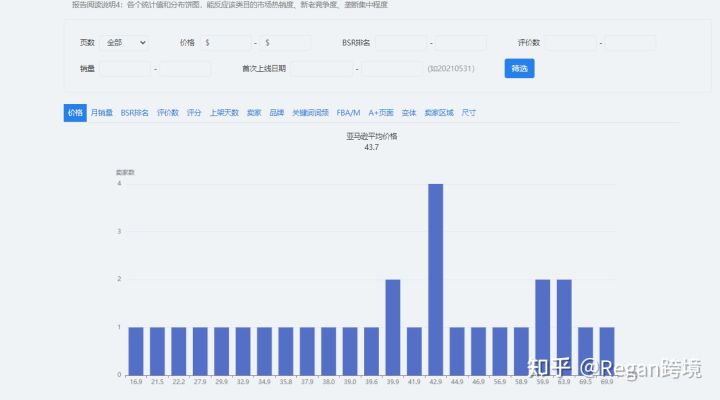Click the maximum 评价数 input field
720x400 pixels.
(x=630, y=43)
